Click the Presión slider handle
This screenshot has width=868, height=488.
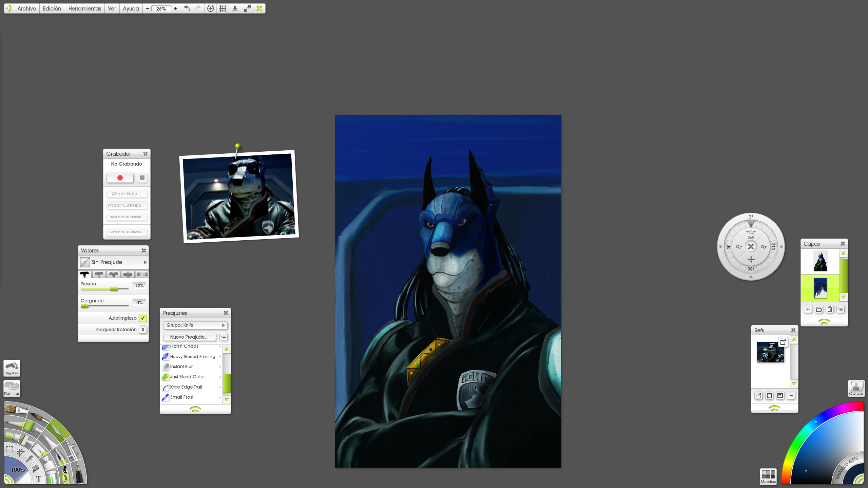click(114, 289)
